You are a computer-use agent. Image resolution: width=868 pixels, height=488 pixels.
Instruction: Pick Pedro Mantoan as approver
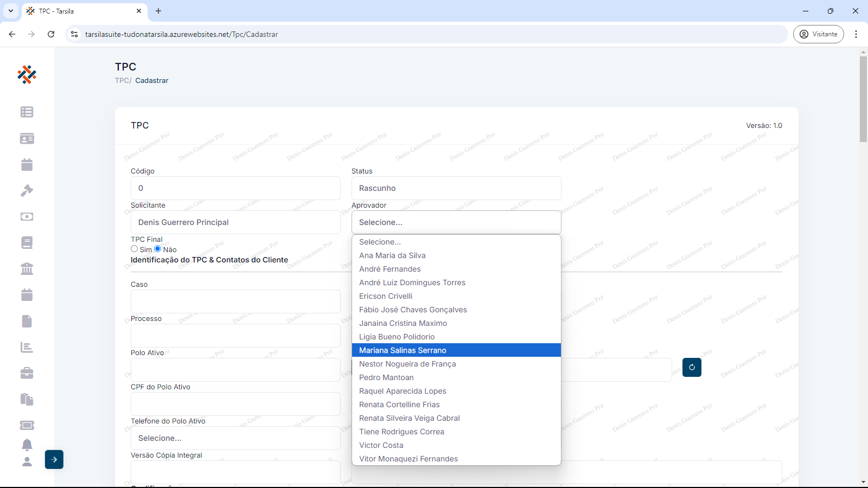[x=386, y=377]
